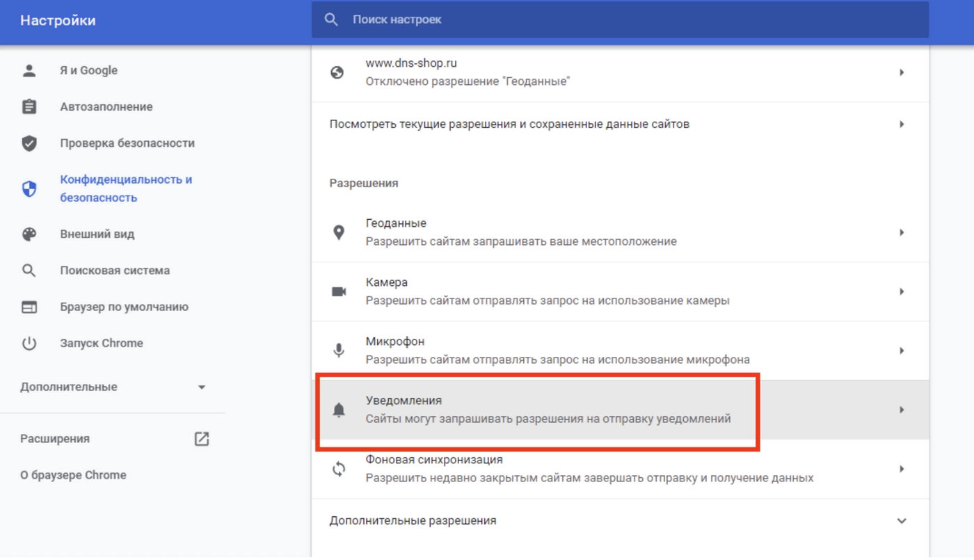Open arrow for Посмотреть текущие разрешения row

click(x=902, y=125)
